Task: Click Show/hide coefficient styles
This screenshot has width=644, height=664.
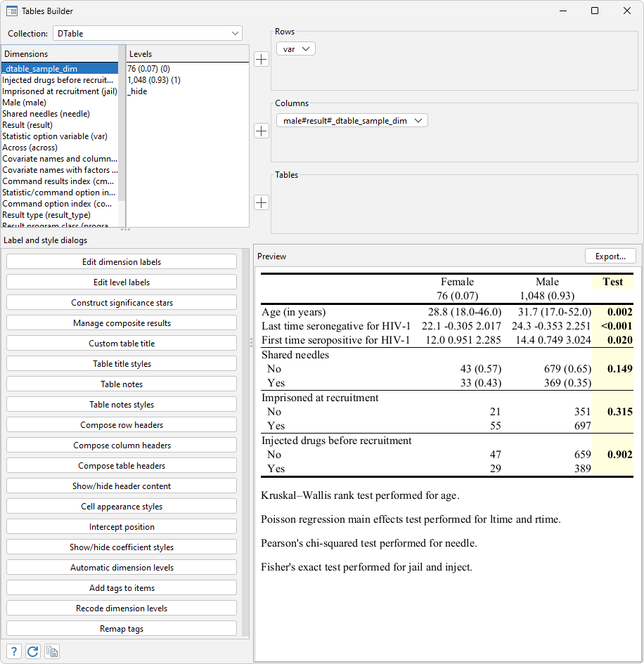Action: 121,547
